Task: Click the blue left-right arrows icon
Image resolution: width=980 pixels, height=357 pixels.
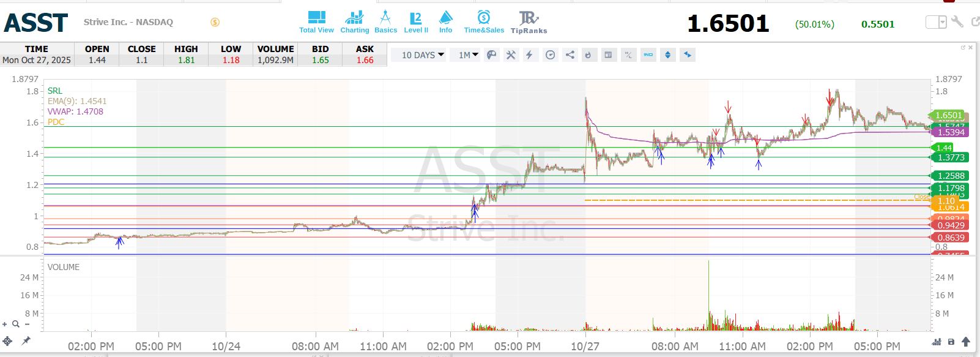Action: point(688,55)
